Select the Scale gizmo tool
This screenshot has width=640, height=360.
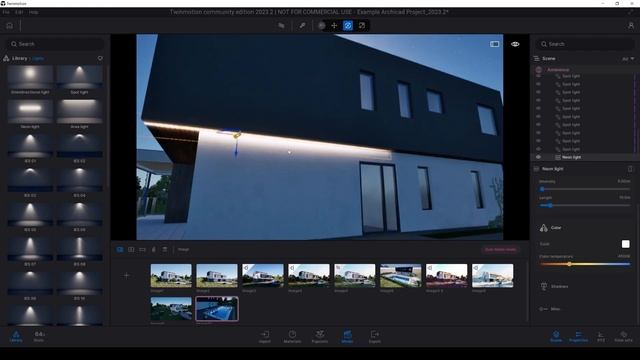[x=362, y=26]
